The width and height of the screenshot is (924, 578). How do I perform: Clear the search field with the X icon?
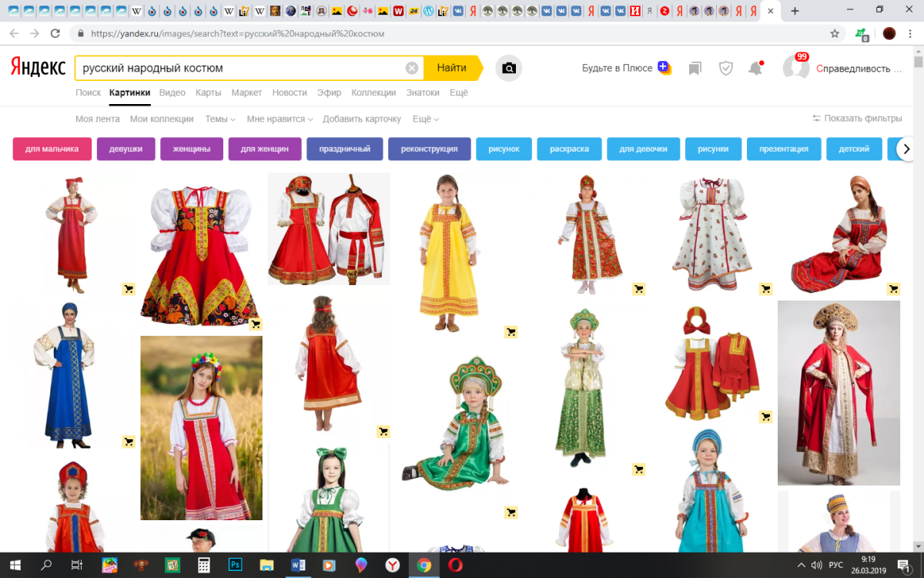click(x=412, y=68)
